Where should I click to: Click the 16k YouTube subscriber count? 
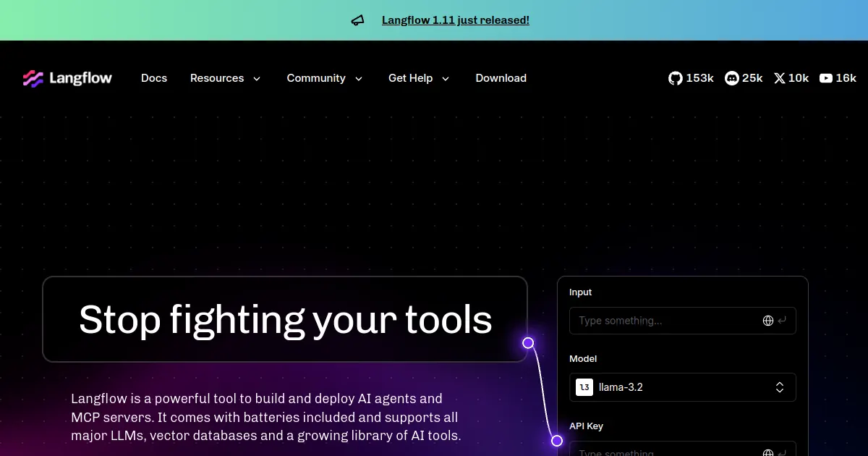846,78
